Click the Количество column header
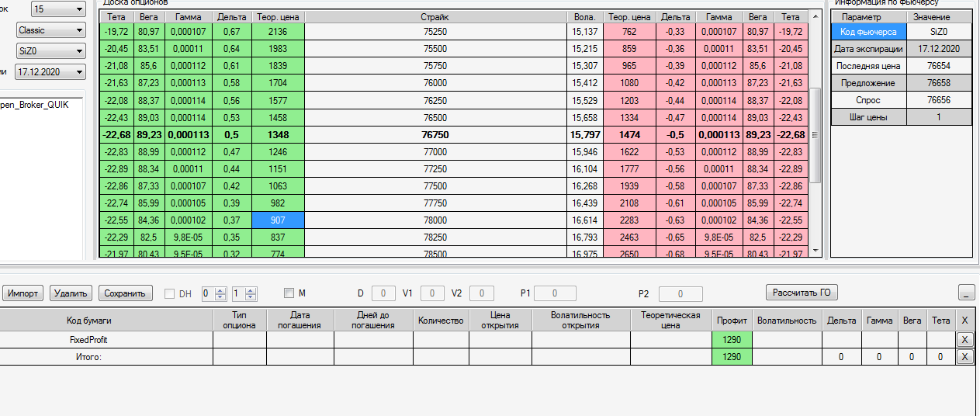 tap(441, 320)
